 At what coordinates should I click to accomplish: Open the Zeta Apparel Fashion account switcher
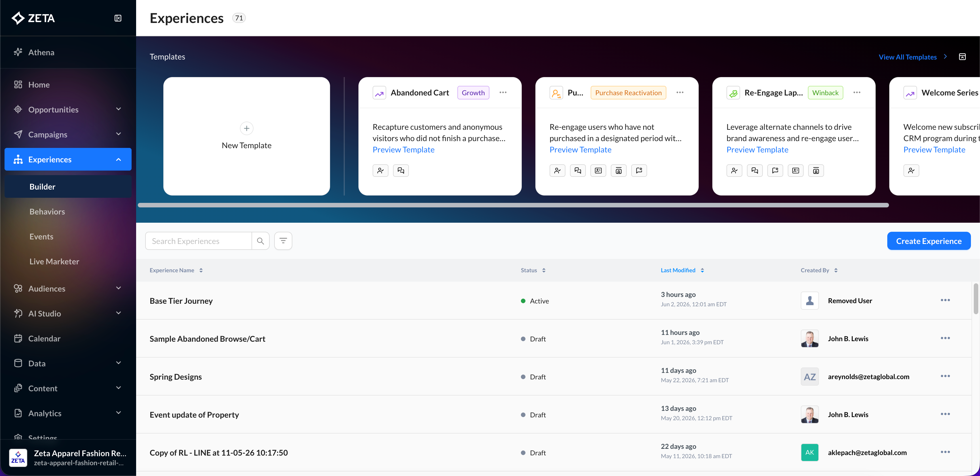point(68,458)
